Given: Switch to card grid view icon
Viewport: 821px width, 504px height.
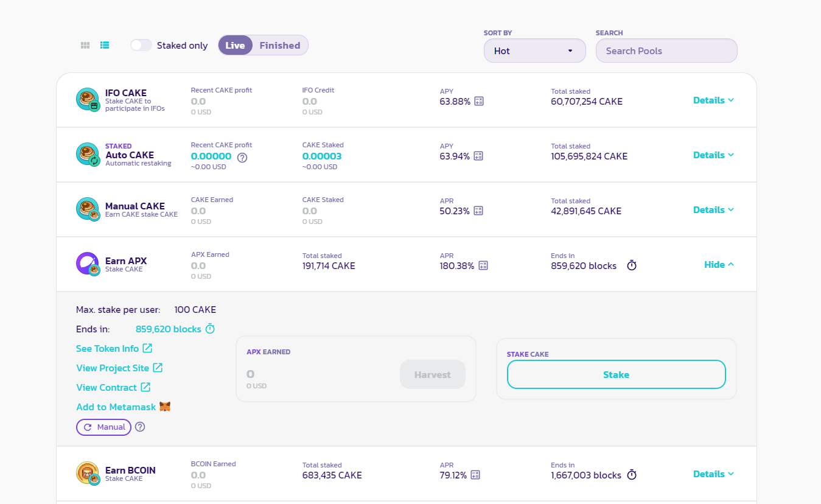Looking at the screenshot, I should pyautogui.click(x=85, y=45).
